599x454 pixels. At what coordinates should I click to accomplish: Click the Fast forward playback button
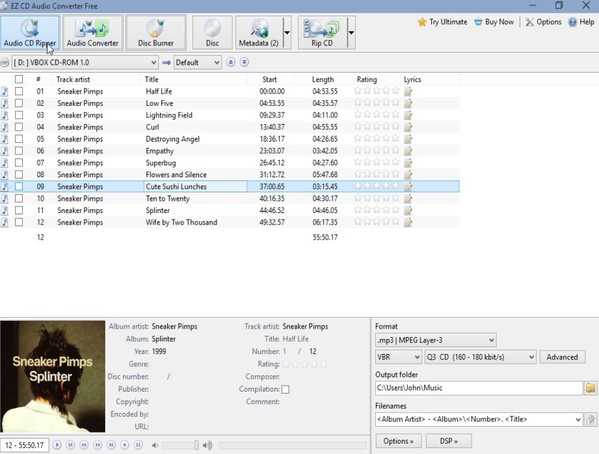pos(97,445)
